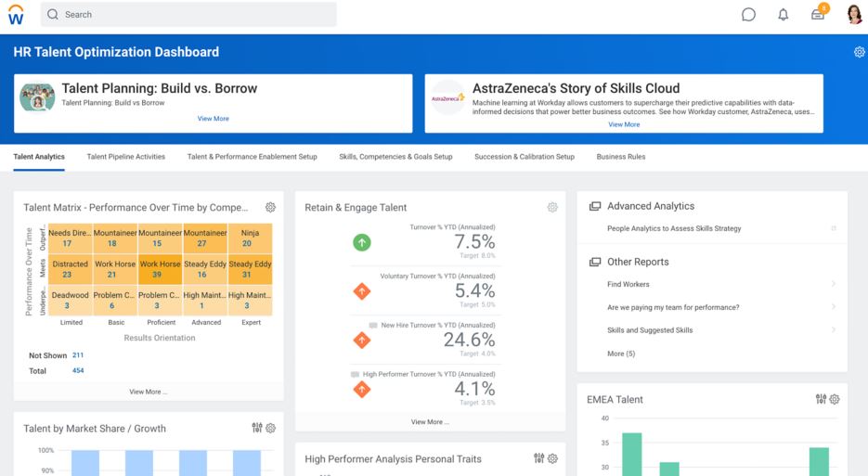Click the 5.4% voluntary turnover value
The width and height of the screenshot is (868, 476).
coord(474,291)
